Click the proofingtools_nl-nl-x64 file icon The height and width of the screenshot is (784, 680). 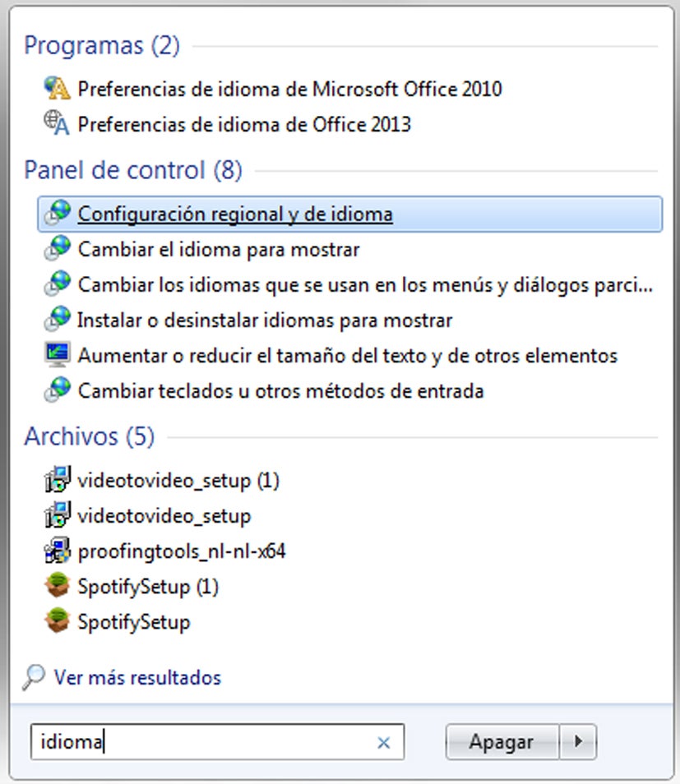58,551
